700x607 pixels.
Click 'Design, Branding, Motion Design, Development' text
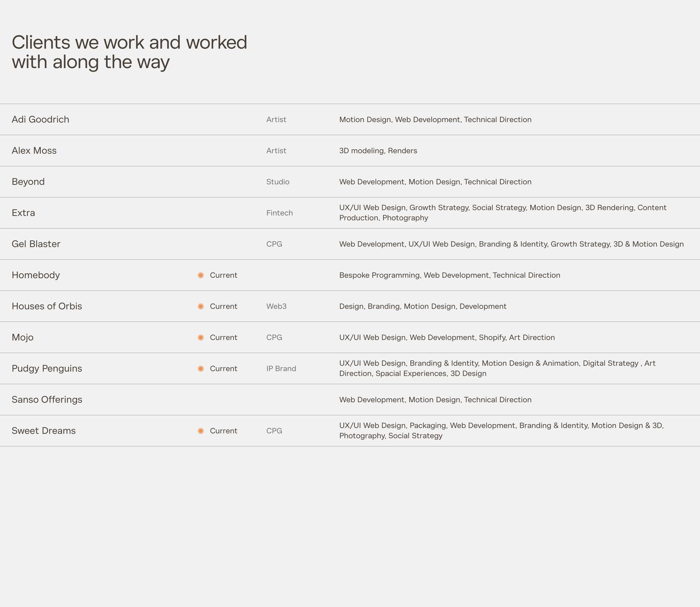423,306
